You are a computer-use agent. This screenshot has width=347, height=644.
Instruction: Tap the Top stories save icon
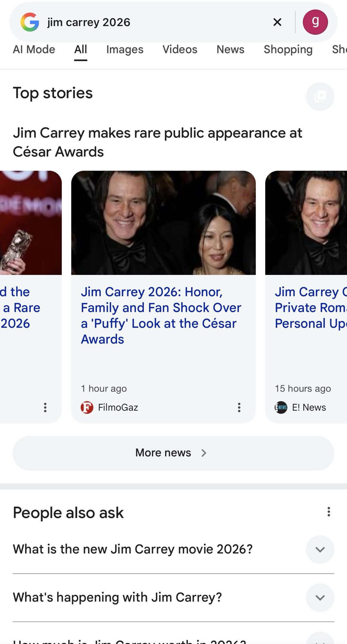[x=320, y=96]
